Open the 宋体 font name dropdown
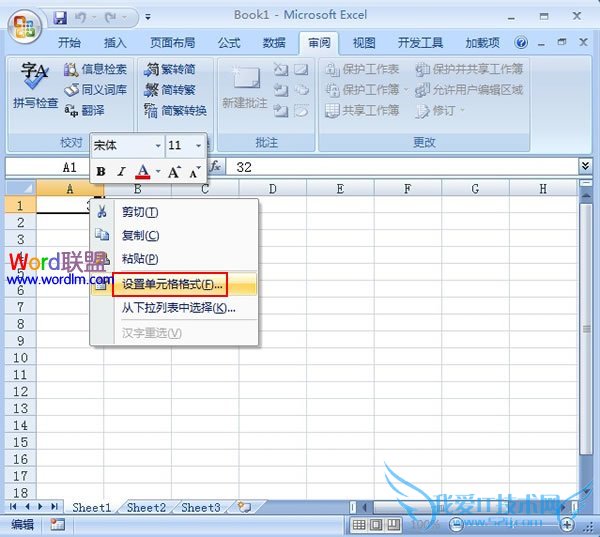Image resolution: width=600 pixels, height=537 pixels. coord(158,145)
